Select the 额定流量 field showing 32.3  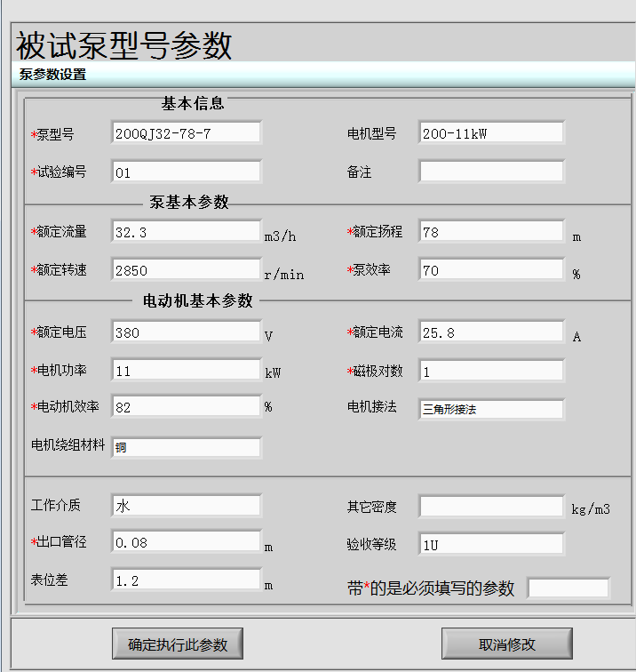(187, 231)
